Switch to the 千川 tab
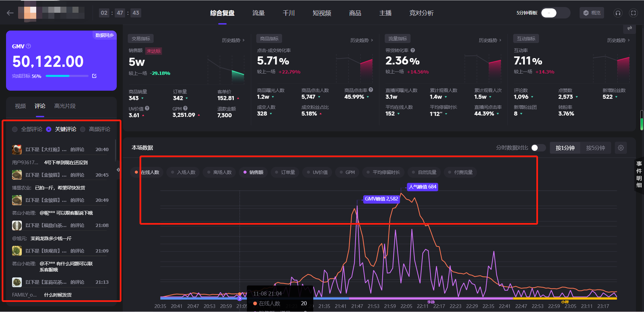 (x=288, y=13)
